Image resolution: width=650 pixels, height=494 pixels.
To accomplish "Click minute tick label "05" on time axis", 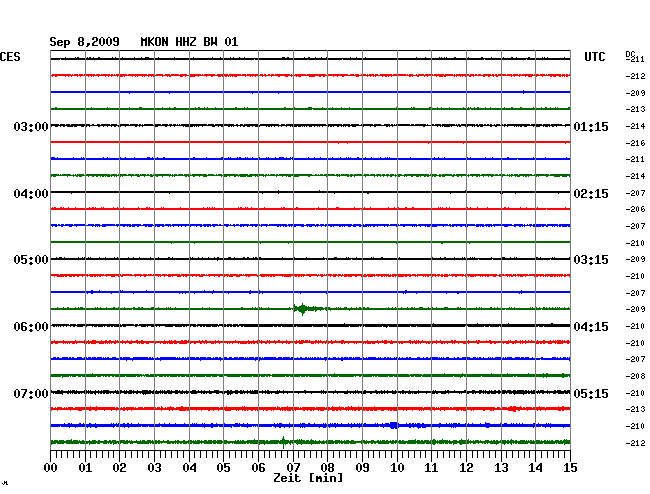I will pyautogui.click(x=223, y=468).
